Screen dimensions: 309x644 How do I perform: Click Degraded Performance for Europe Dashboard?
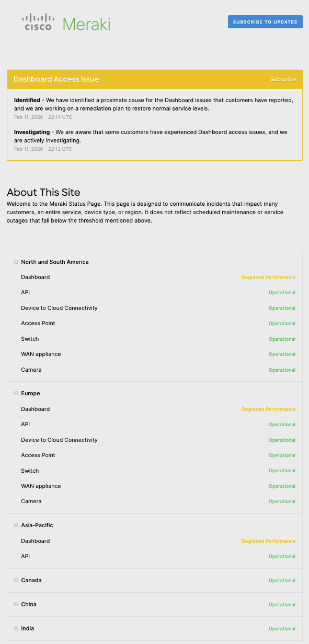(268, 409)
